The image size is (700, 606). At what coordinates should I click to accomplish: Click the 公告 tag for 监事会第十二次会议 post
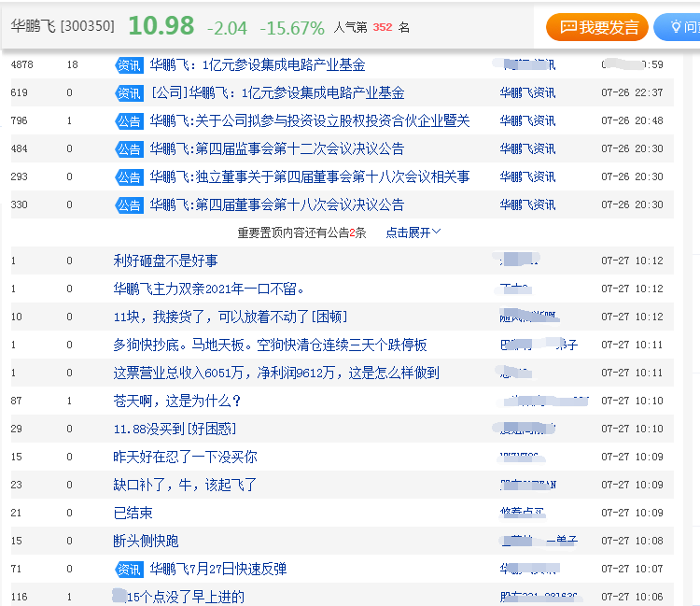point(129,149)
